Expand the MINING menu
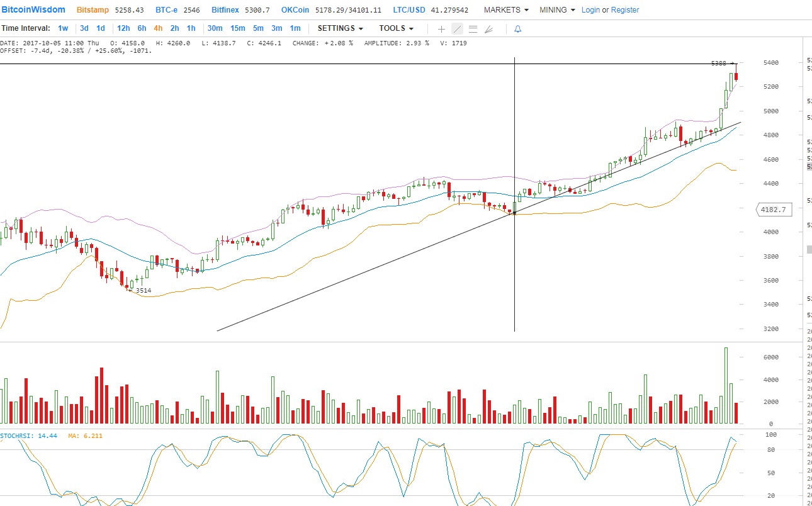 click(556, 10)
